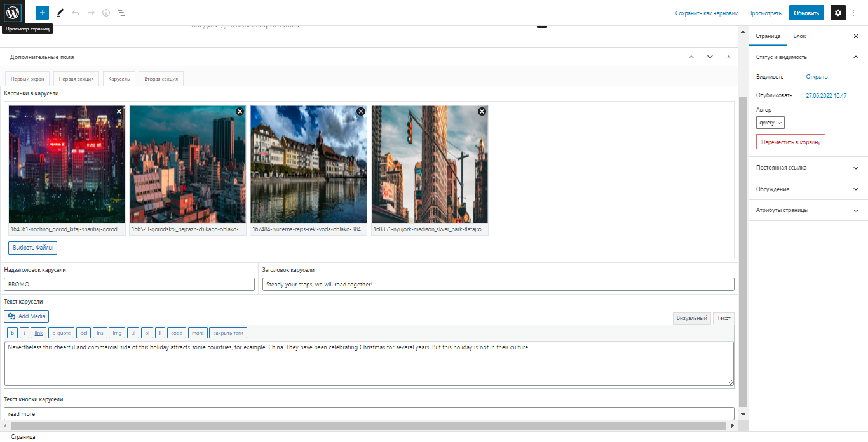Apply italic with the i quicktag
Screen dimensions: 868x442
(x=24, y=333)
